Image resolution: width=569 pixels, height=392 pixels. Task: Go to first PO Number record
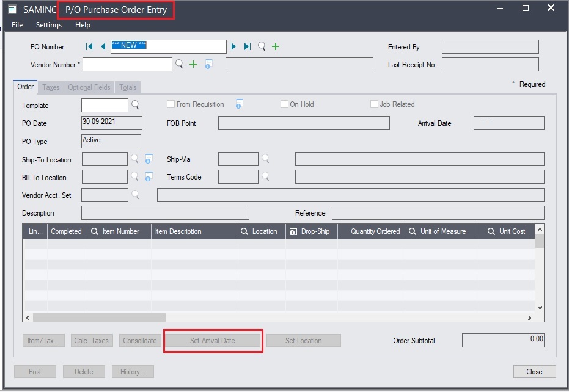click(89, 46)
